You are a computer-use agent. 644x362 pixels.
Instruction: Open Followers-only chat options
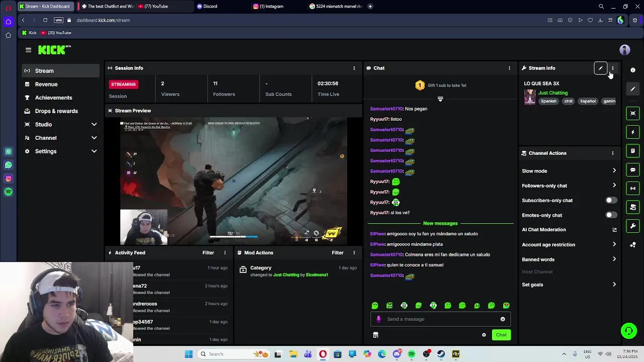pos(569,186)
